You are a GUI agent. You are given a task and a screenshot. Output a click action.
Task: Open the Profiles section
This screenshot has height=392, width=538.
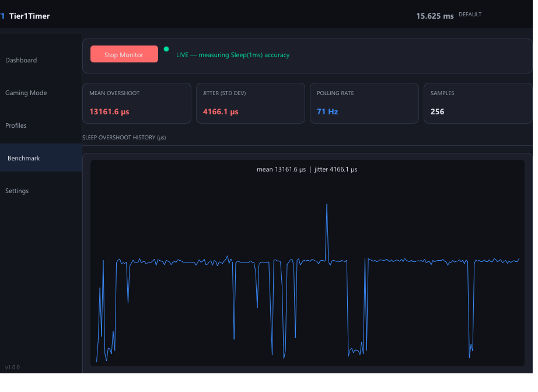point(16,125)
